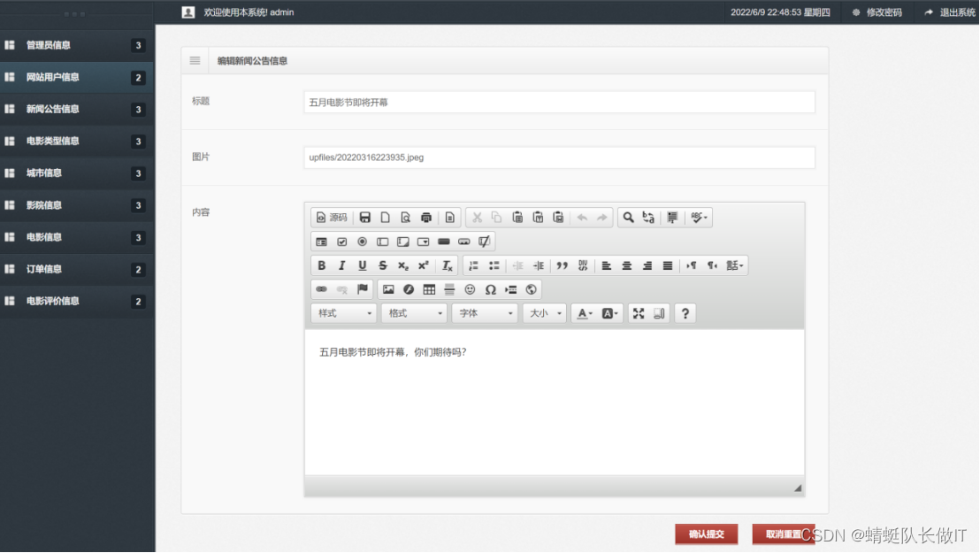Insert a horizontal line
This screenshot has width=980, height=553.
(449, 289)
